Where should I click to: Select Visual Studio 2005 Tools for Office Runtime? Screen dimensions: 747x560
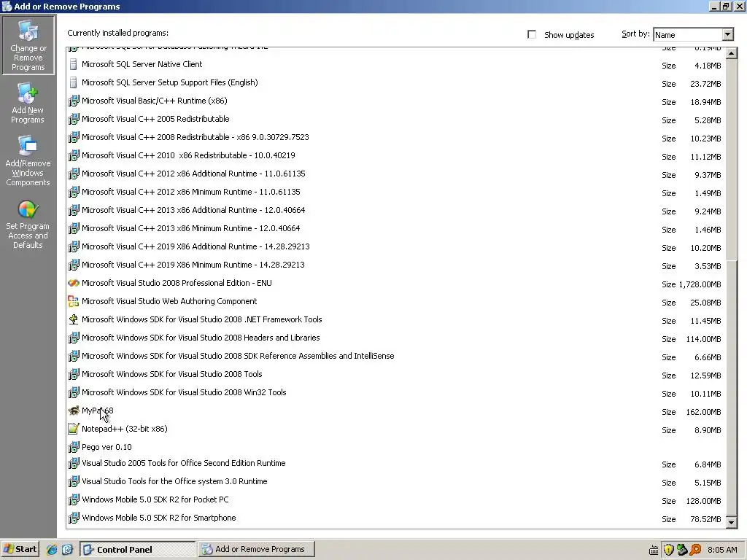(396, 463)
